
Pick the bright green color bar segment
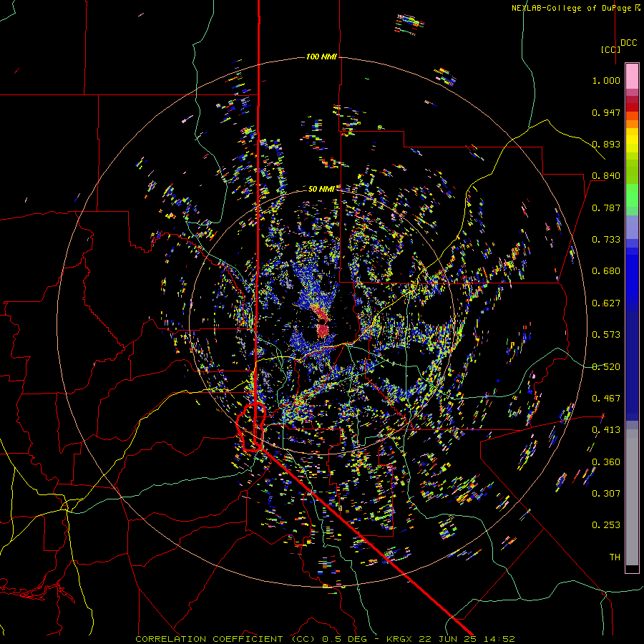pyautogui.click(x=632, y=195)
